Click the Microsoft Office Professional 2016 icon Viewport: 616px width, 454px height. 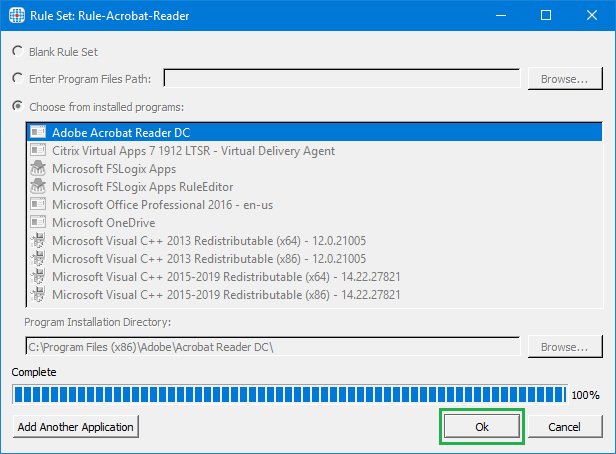pos(38,204)
